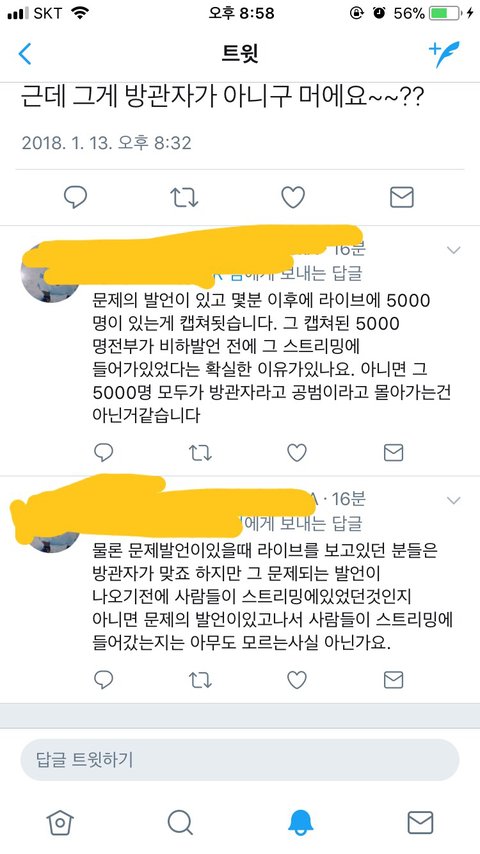Image resolution: width=480 pixels, height=854 pixels.
Task: Like the main tweet
Action: tap(293, 197)
